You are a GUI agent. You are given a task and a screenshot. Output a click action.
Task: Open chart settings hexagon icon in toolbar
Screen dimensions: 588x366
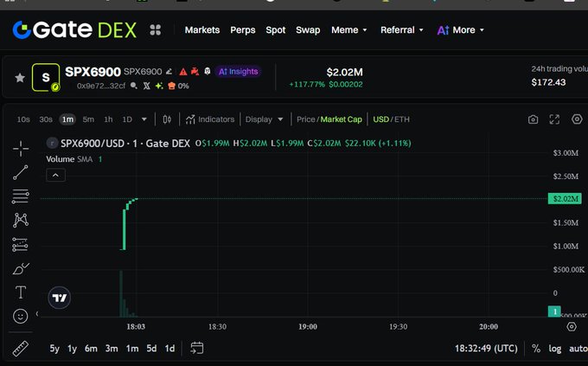(577, 119)
